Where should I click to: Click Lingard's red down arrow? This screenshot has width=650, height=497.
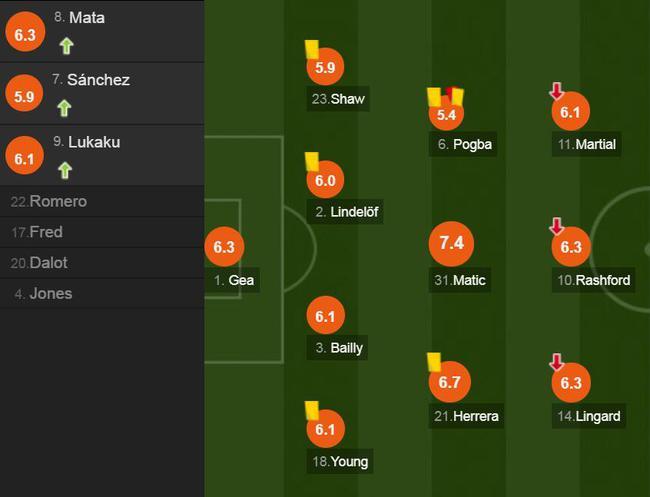point(556,362)
